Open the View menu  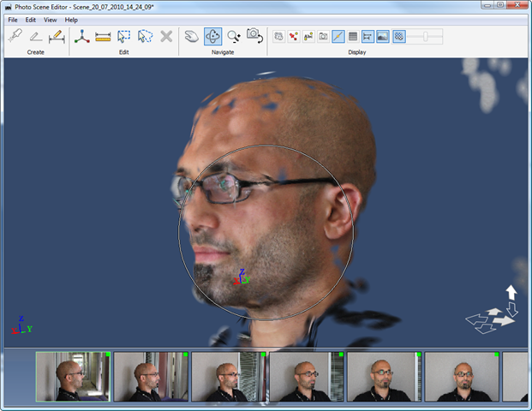point(51,20)
